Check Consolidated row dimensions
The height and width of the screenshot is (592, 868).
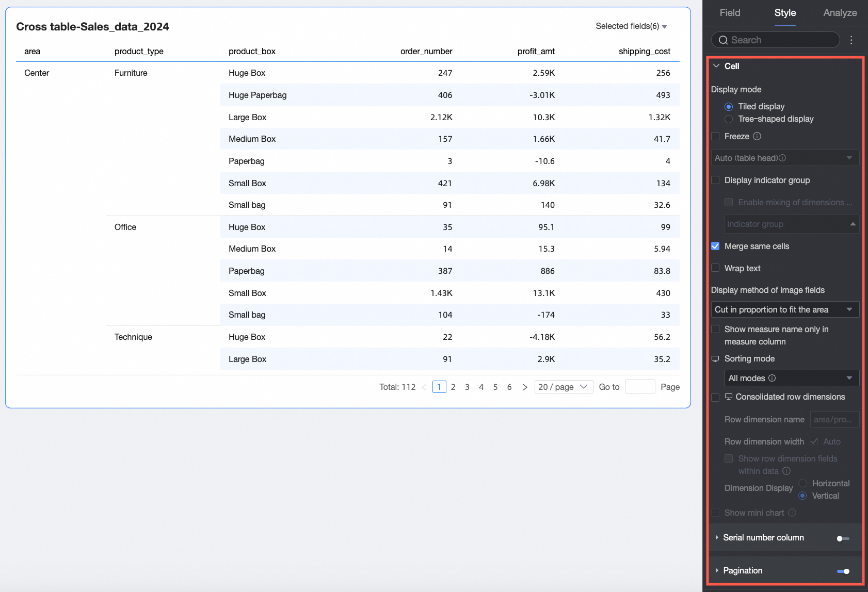point(715,397)
